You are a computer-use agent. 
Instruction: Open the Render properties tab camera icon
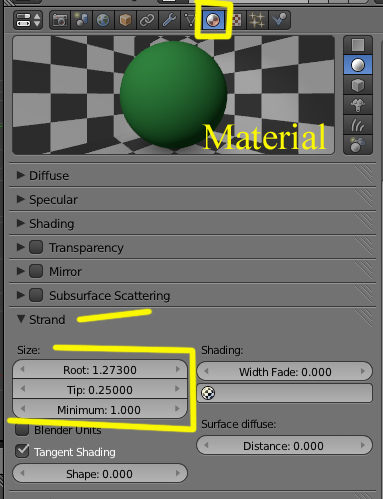[x=60, y=20]
